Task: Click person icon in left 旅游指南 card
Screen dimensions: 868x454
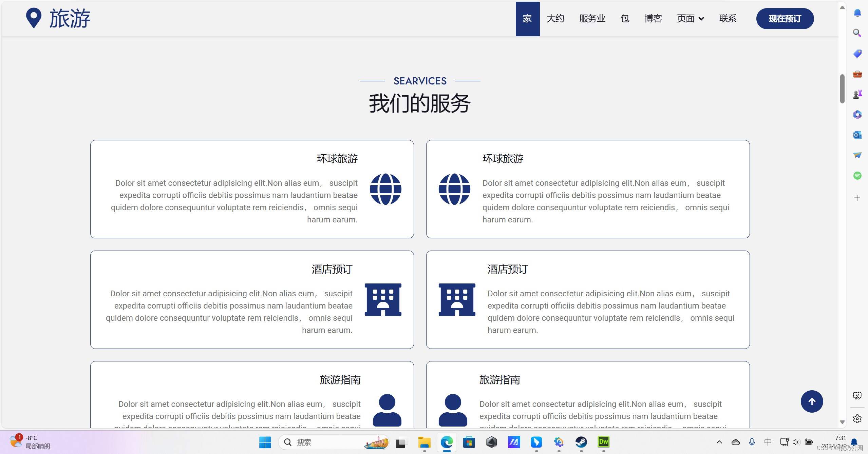Action: click(387, 410)
